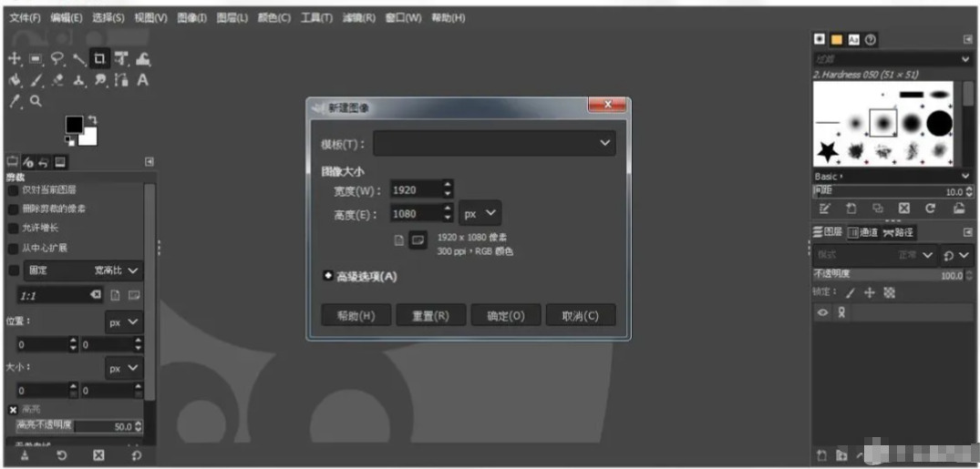
Task: Click the 帮助(H) button
Action: [x=356, y=315]
